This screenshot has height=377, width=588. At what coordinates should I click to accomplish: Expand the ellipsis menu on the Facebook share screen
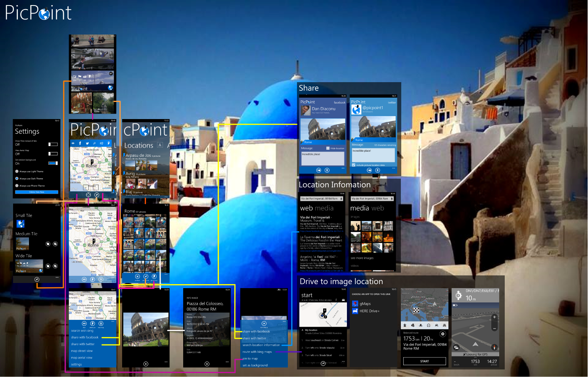coord(343,169)
